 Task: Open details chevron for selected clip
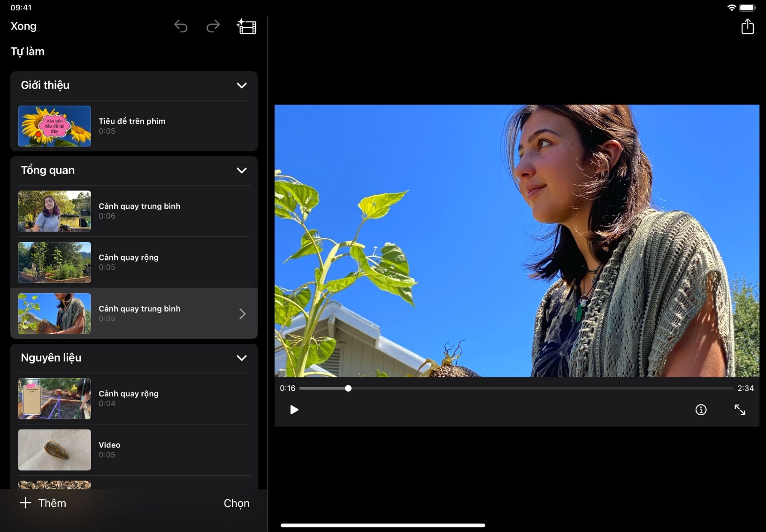[x=242, y=314]
